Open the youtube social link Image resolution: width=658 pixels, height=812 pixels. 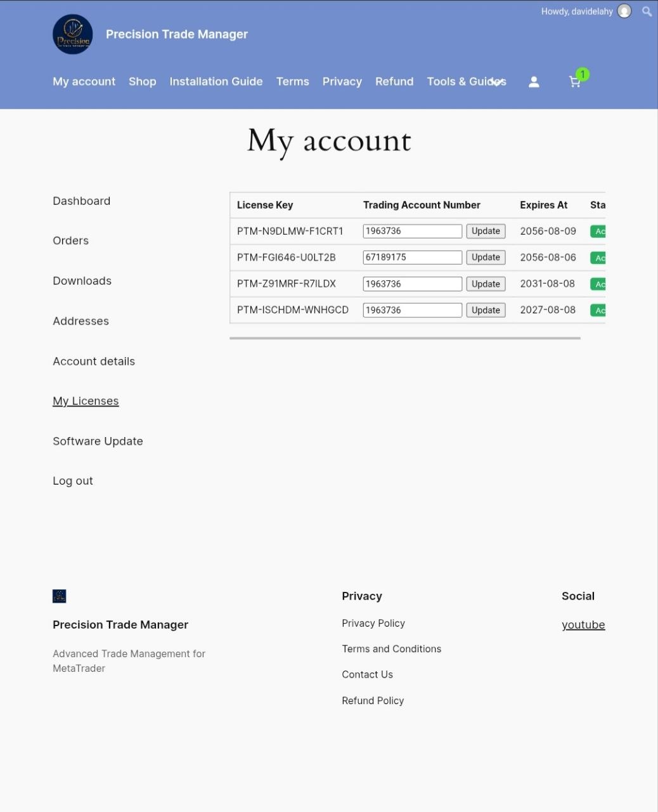click(583, 624)
